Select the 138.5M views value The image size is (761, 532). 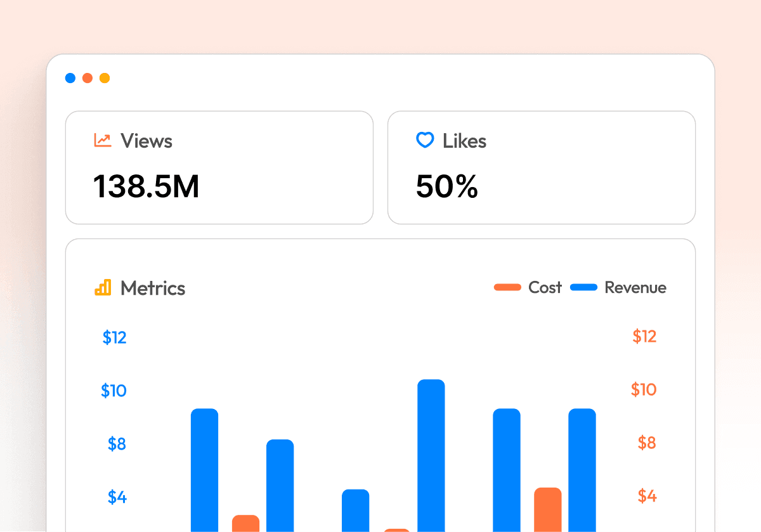tap(146, 186)
